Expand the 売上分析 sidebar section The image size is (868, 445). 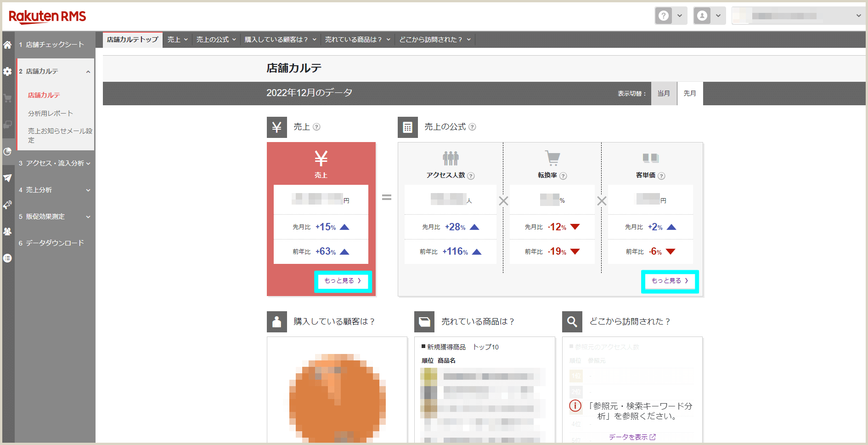tap(88, 190)
